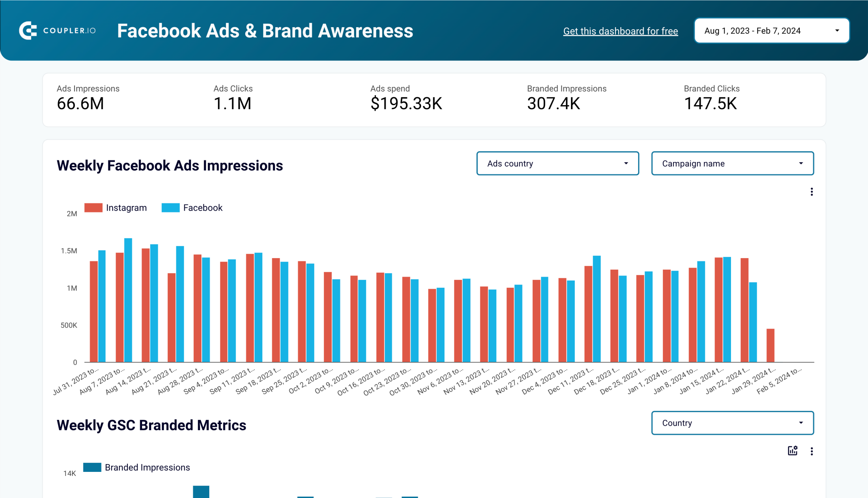Screen dimensions: 868x498
Task: Expand the Campaign name dropdown
Action: coord(733,164)
